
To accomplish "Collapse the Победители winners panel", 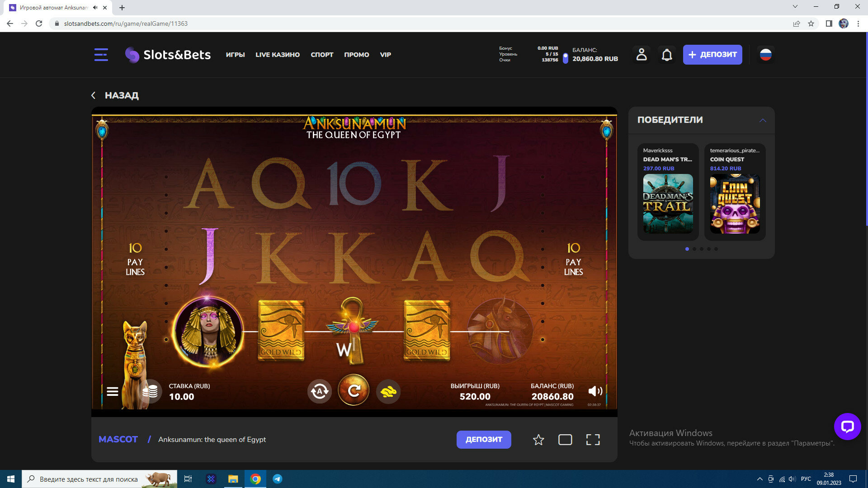I will tap(763, 120).
